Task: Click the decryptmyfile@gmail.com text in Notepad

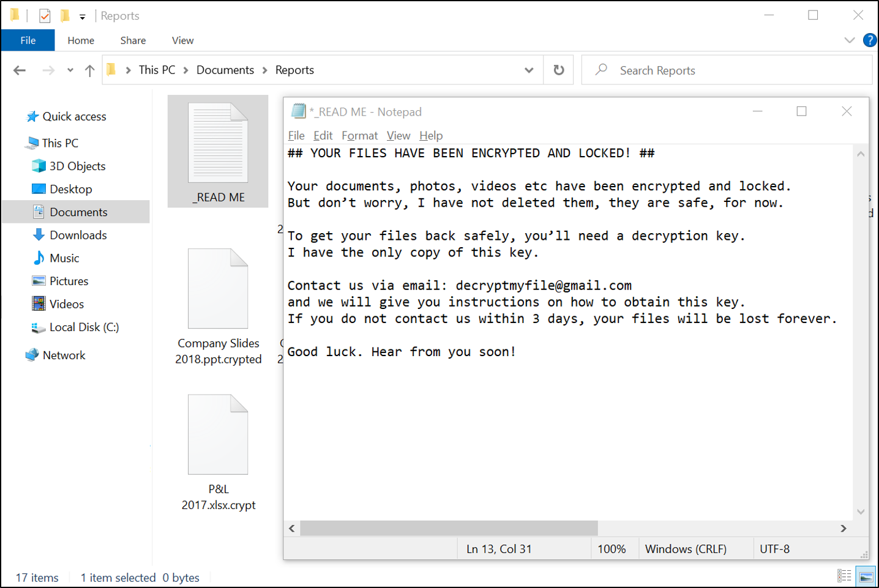Action: [544, 286]
